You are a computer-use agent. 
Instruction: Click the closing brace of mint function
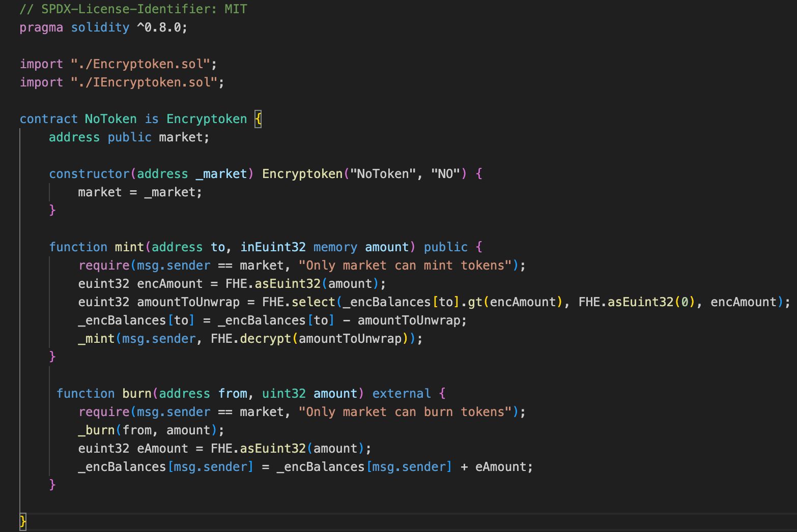(52, 357)
